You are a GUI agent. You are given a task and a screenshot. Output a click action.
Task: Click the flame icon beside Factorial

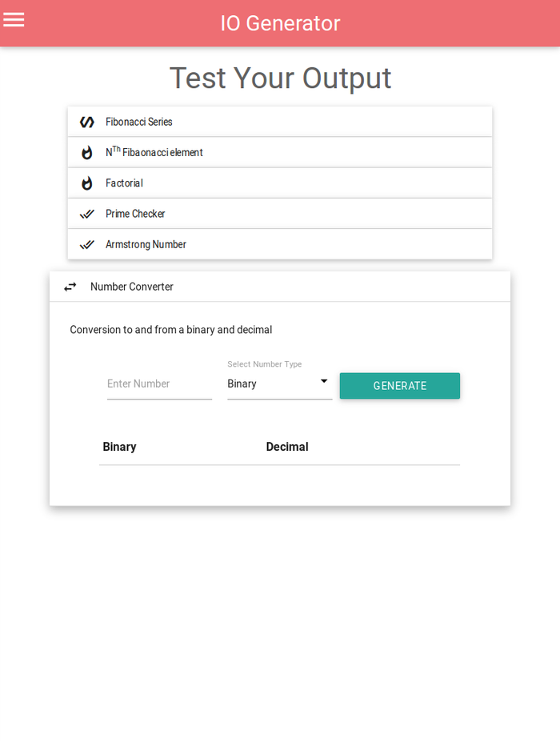(86, 183)
